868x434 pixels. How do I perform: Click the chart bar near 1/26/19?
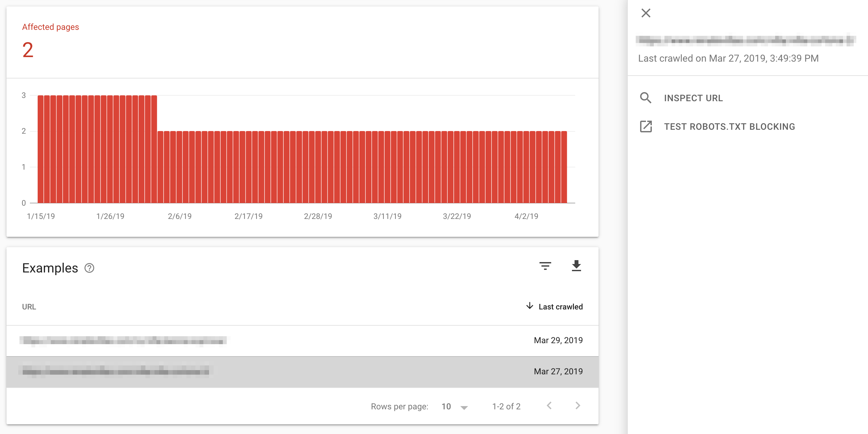point(110,151)
